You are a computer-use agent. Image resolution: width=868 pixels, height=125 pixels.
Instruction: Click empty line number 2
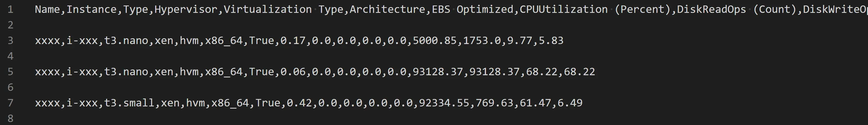pos(10,25)
